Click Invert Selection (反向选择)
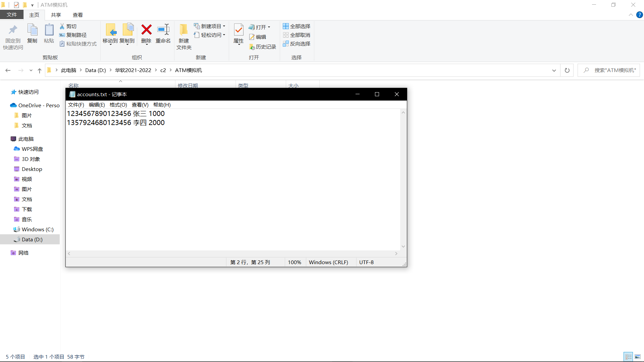The height and width of the screenshot is (362, 644). point(297,44)
